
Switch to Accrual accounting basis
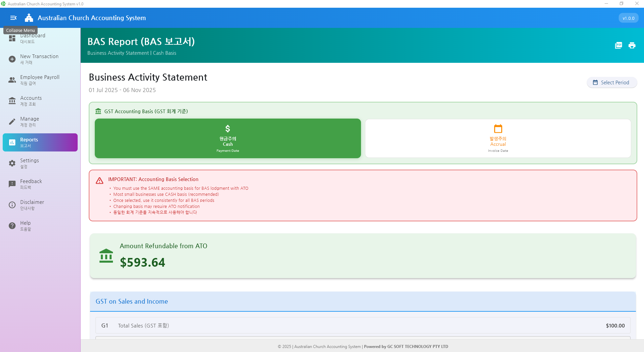point(498,138)
